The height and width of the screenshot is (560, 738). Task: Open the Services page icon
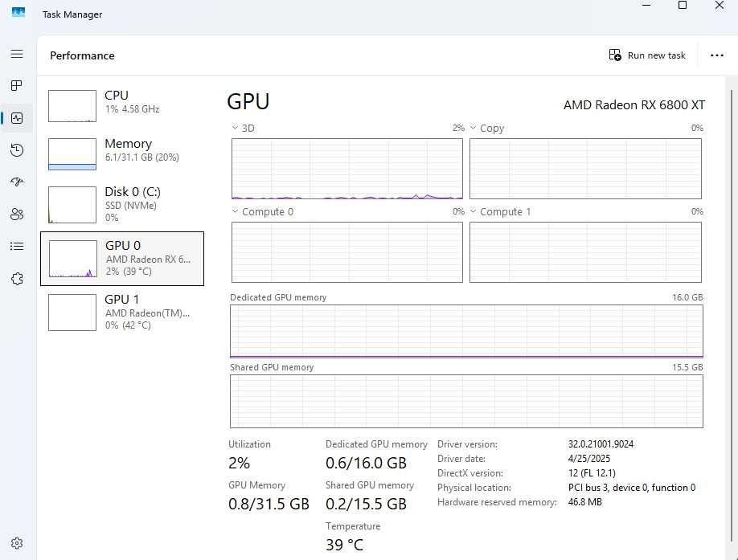[17, 279]
